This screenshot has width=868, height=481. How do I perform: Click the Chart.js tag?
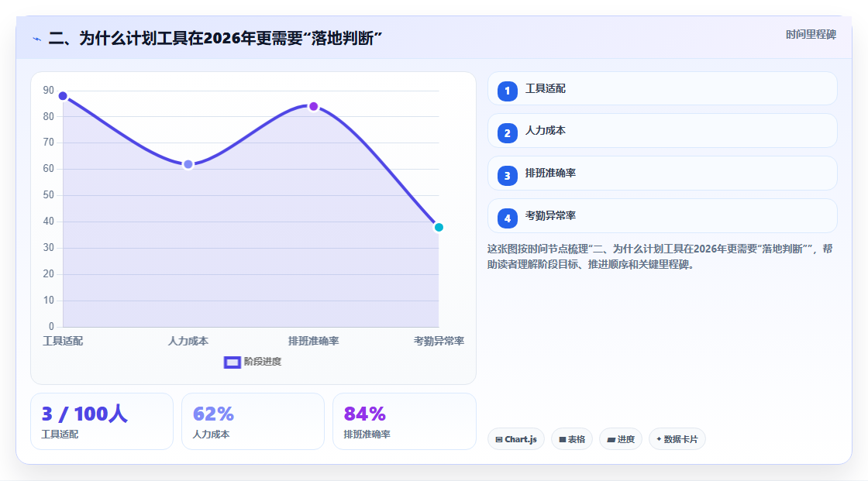click(x=516, y=439)
